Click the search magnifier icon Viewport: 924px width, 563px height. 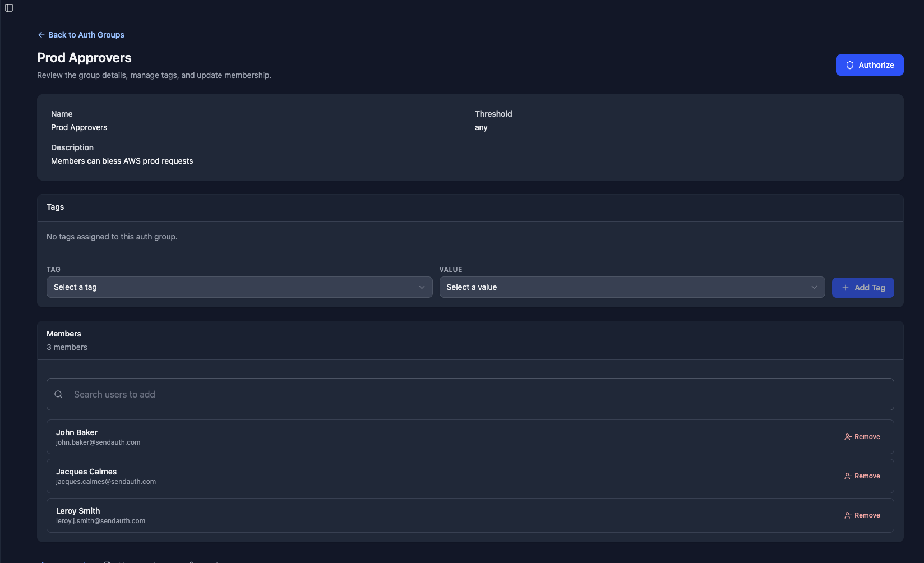coord(58,394)
